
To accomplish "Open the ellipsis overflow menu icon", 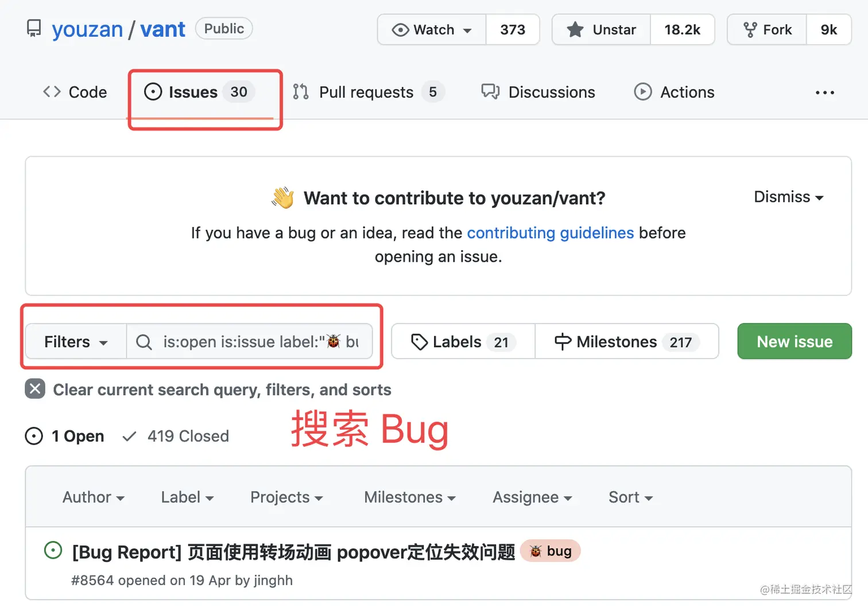I will [825, 92].
